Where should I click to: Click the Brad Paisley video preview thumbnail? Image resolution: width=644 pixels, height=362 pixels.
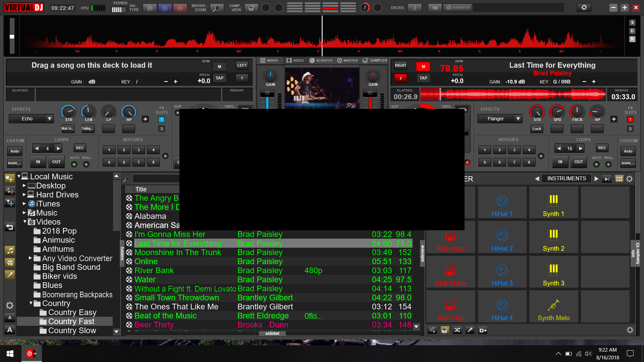coord(322,88)
